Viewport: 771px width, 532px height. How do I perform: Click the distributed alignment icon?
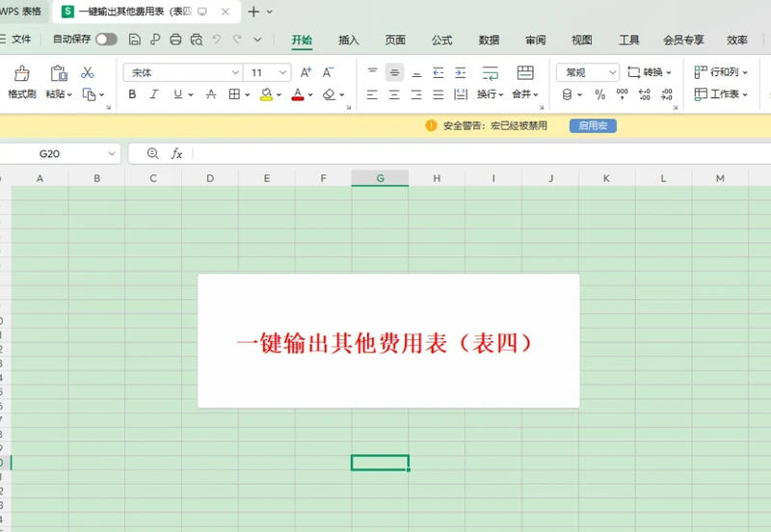(461, 94)
